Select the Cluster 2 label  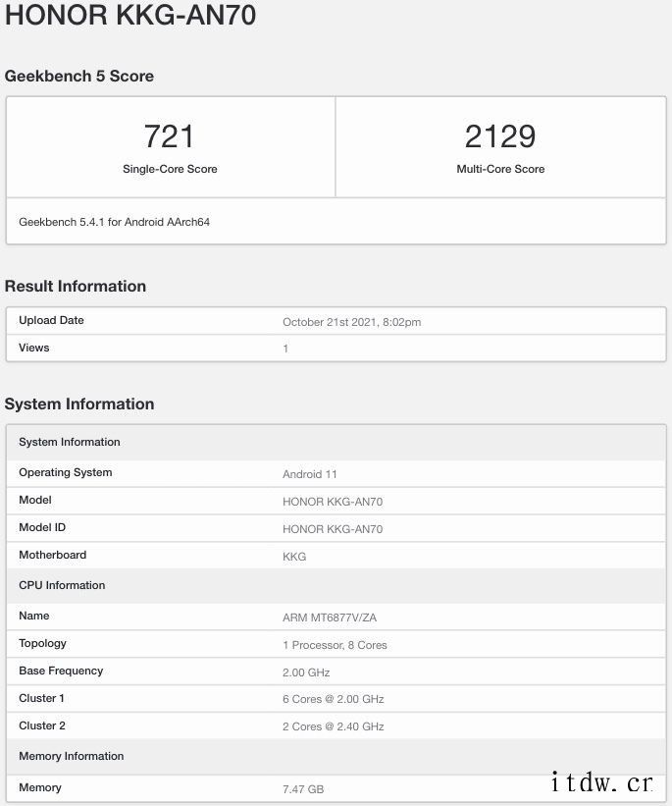pyautogui.click(x=42, y=725)
